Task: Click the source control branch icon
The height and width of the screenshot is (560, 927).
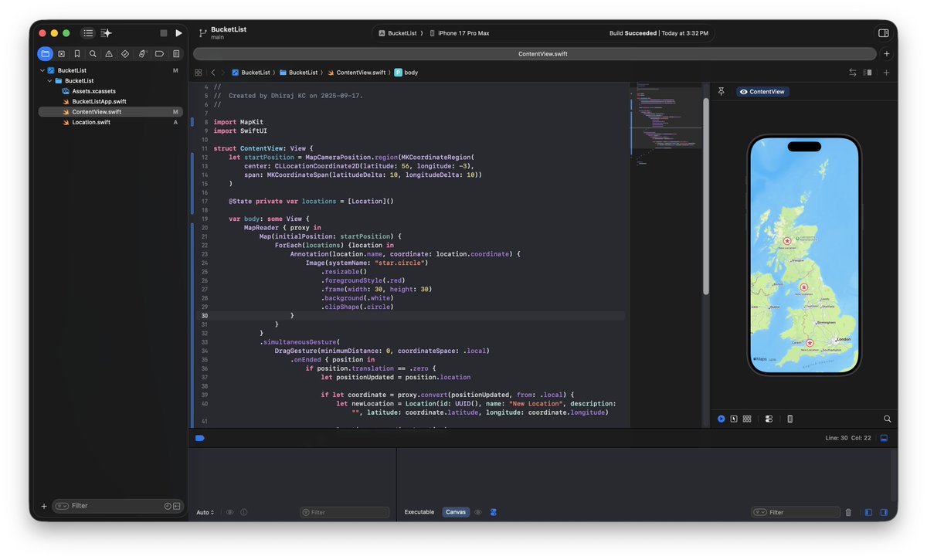Action: (202, 33)
